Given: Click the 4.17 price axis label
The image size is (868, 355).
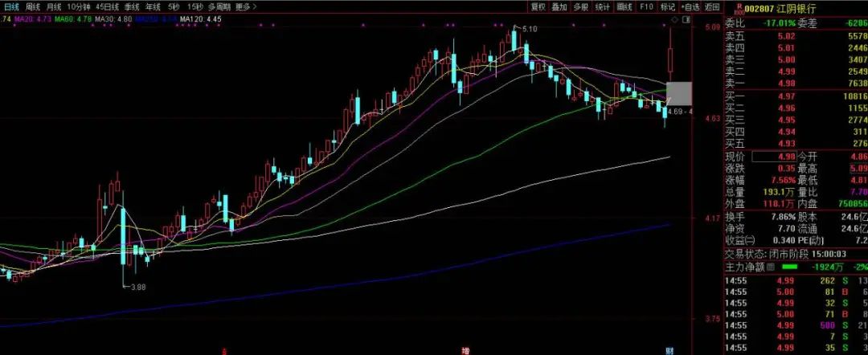Looking at the screenshot, I should tap(713, 218).
